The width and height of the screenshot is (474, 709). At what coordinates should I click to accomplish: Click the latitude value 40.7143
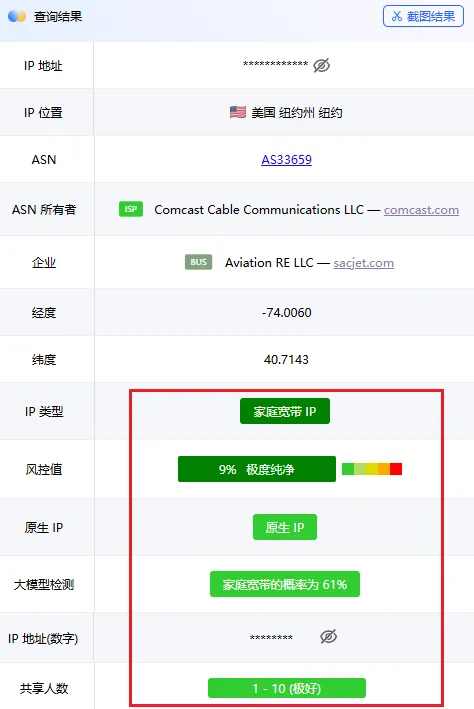(286, 359)
